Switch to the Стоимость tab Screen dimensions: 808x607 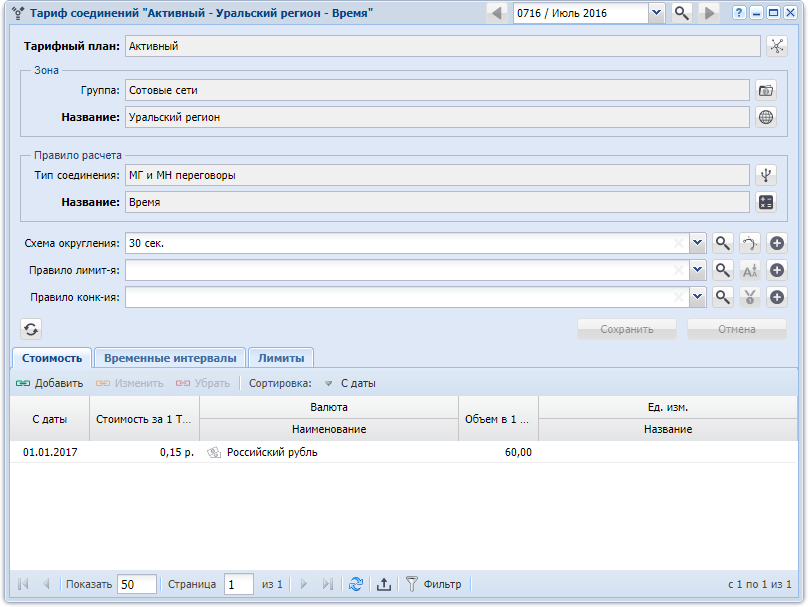tap(52, 358)
